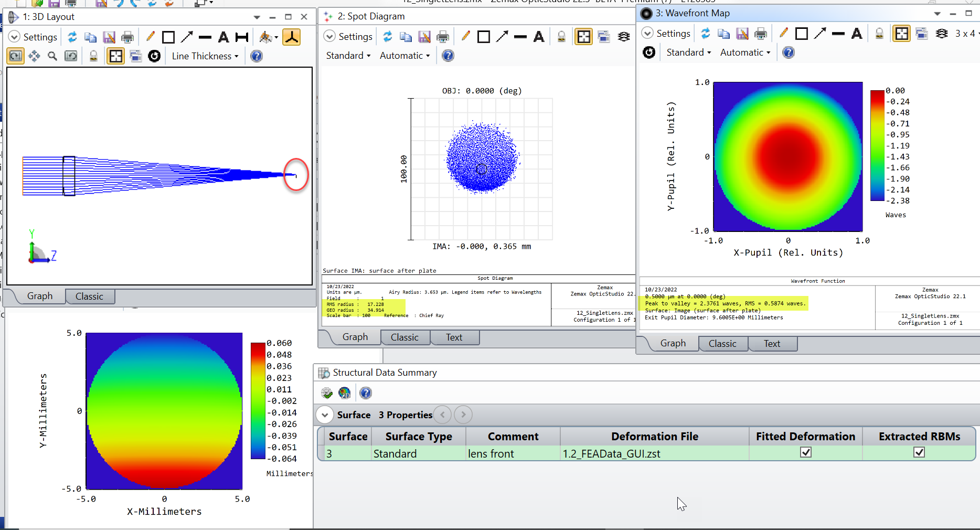Switch to the Classic tab in Spot Diagram
This screenshot has height=530, width=980.
tap(404, 337)
